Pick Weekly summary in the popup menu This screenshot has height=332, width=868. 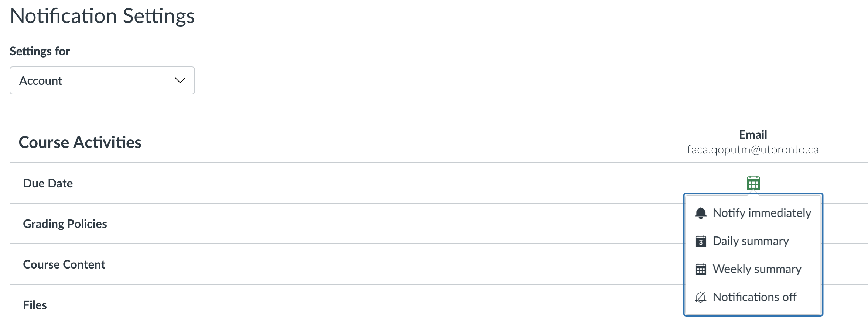pos(753,269)
